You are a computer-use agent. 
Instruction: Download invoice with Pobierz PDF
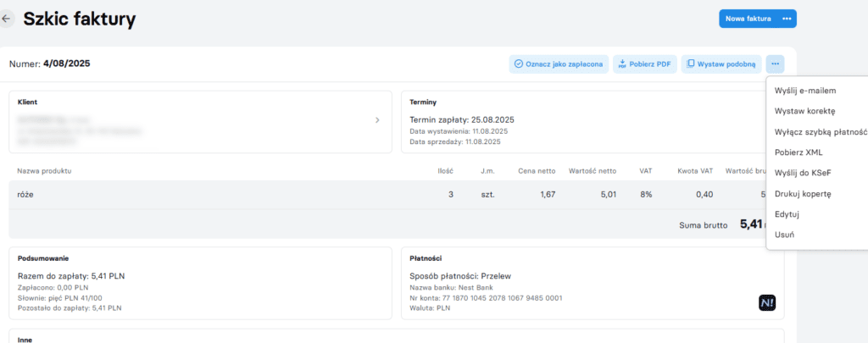click(x=644, y=64)
